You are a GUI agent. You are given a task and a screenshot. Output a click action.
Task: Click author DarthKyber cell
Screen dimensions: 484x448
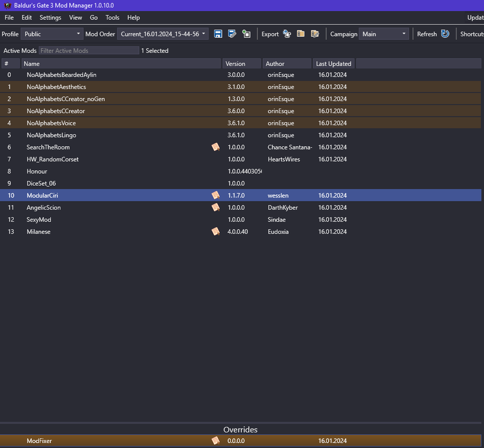[x=283, y=207]
